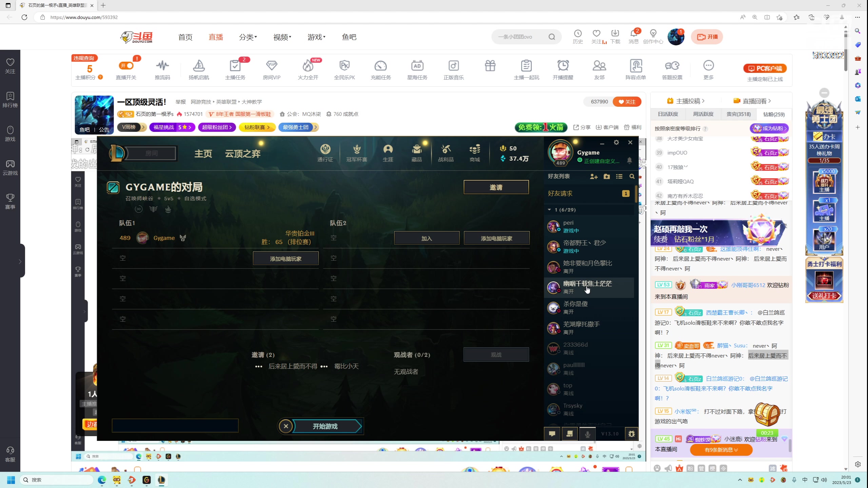Toggle the 直播开关 live switch
The image size is (868, 488).
tap(126, 66)
